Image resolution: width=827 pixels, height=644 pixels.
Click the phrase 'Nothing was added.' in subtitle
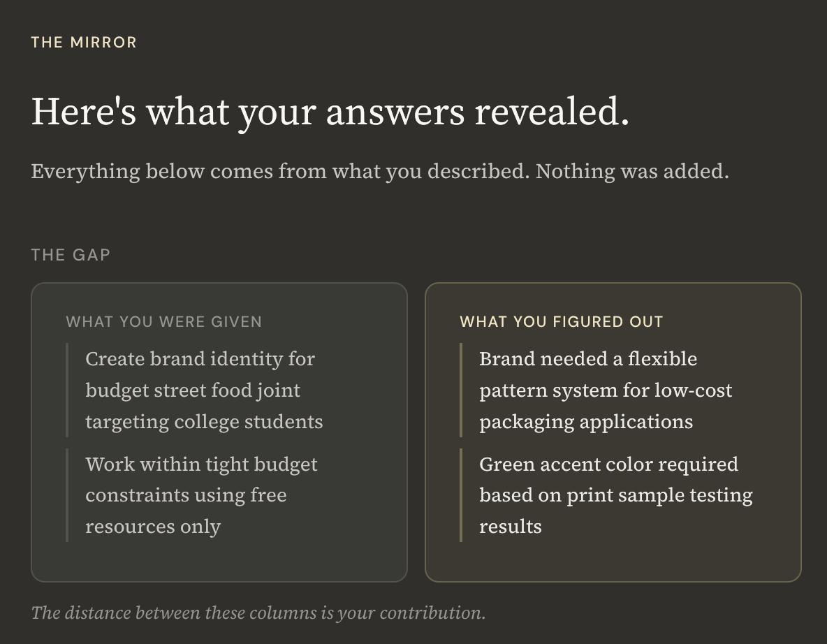tap(632, 171)
